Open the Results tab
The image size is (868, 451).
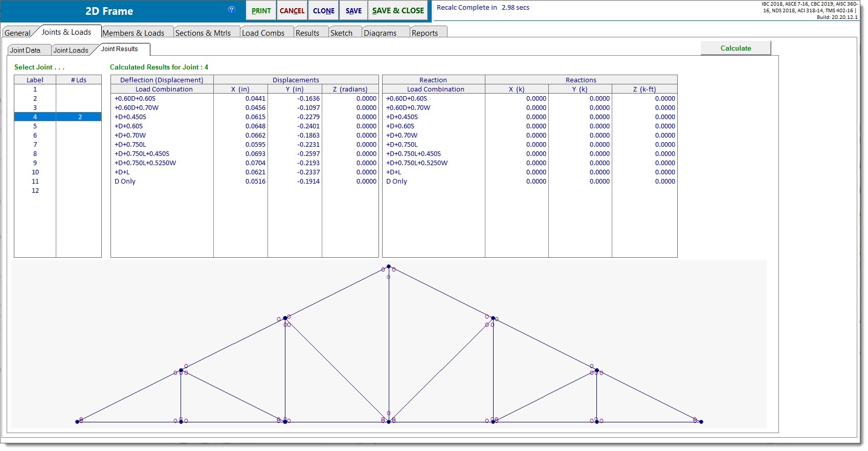pos(307,33)
